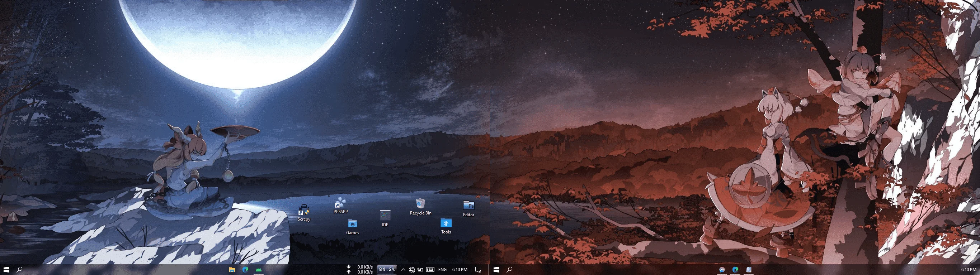Open the Start menu on right monitor
This screenshot has height=275, width=980.
[496, 269]
